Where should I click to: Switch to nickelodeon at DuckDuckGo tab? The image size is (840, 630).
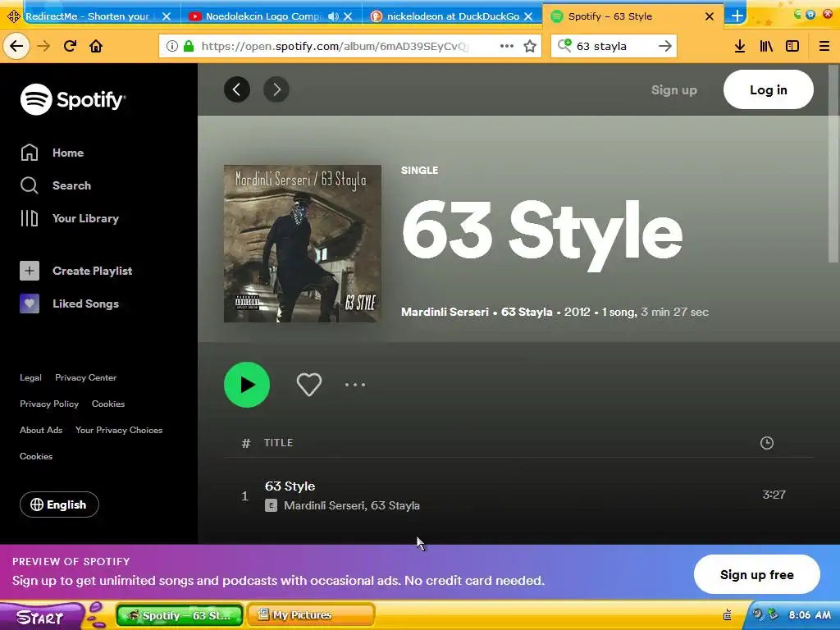point(453,16)
